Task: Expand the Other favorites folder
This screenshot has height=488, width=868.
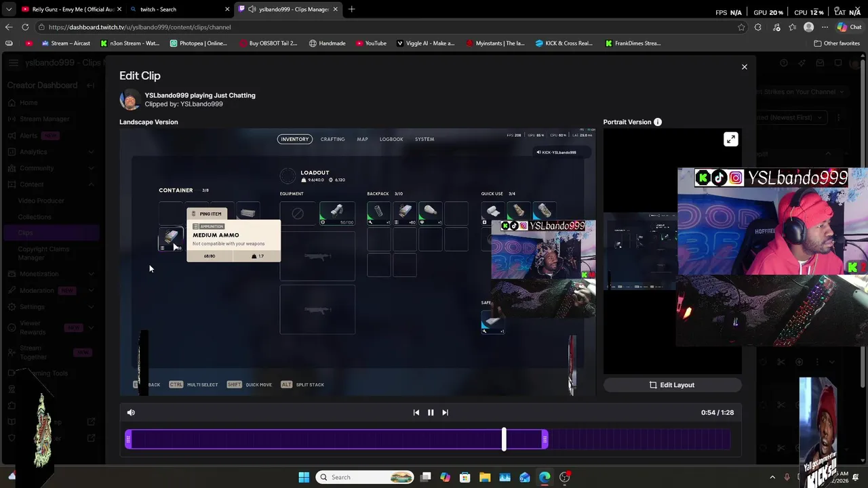Action: pyautogui.click(x=837, y=43)
